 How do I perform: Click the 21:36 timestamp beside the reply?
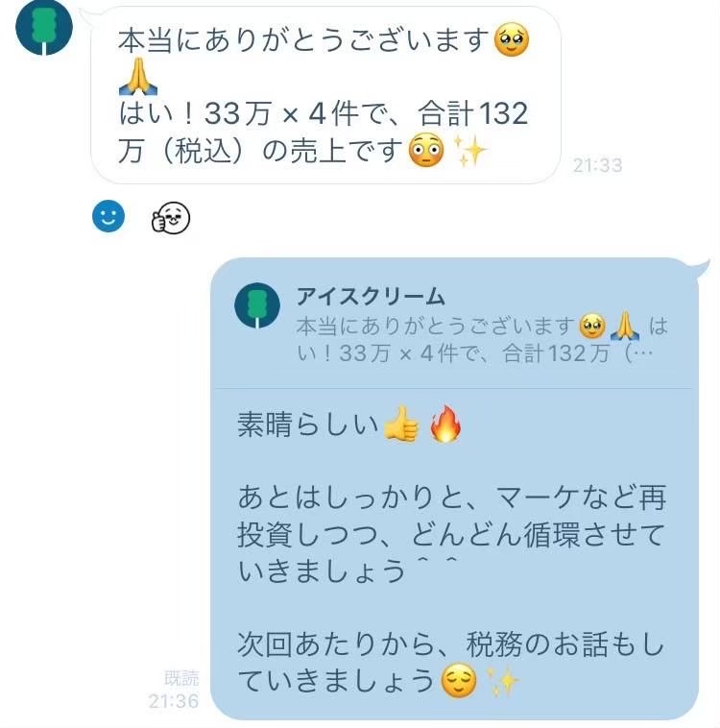pyautogui.click(x=174, y=701)
